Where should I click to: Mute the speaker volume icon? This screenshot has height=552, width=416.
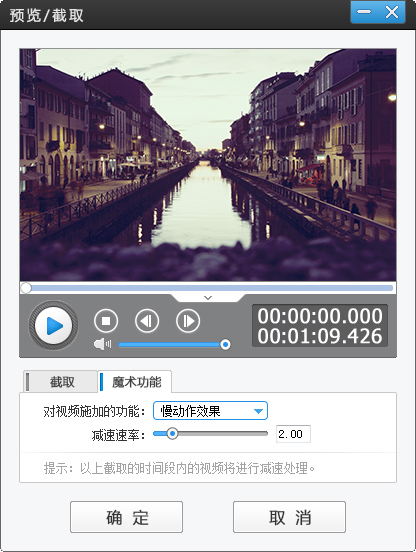tap(102, 344)
